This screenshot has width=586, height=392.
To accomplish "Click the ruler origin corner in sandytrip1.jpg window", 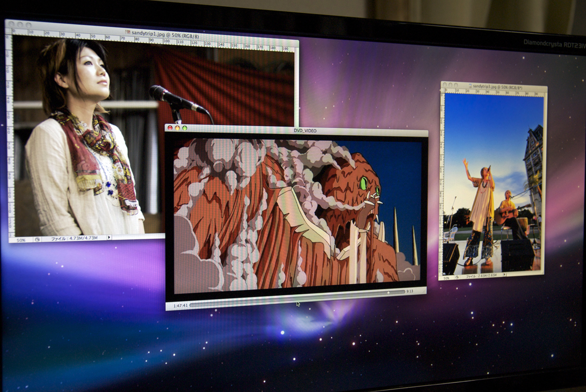I will (9, 32).
